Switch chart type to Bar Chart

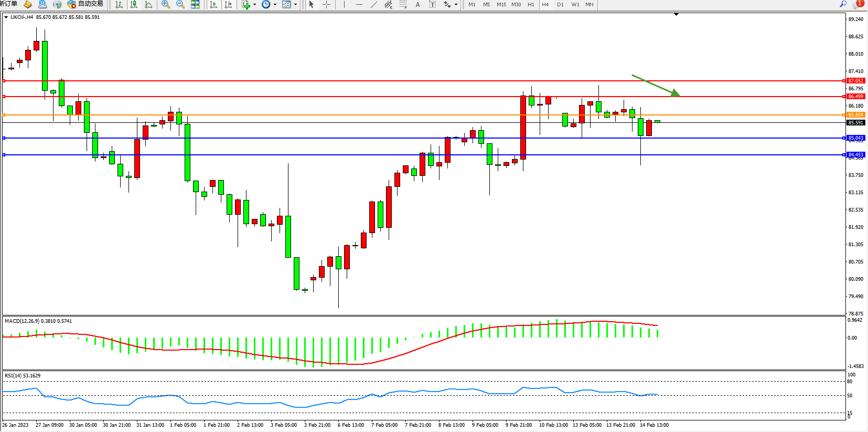[119, 5]
